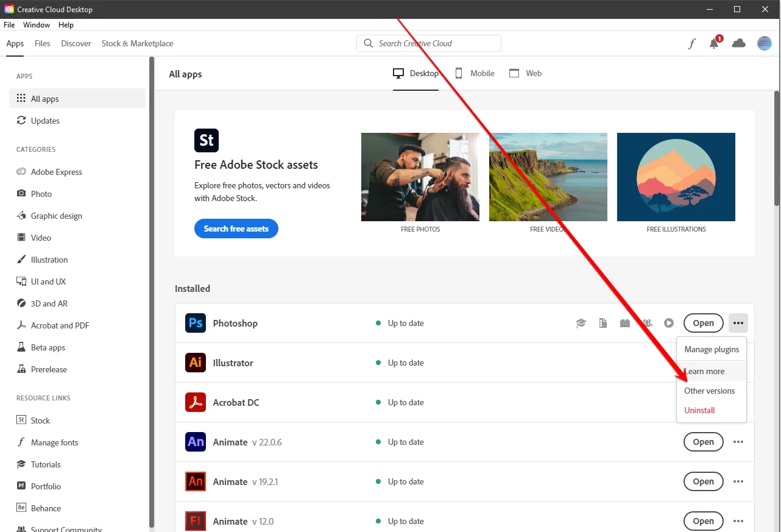Open the fonts icon in top bar
781x532 pixels.
(x=691, y=43)
